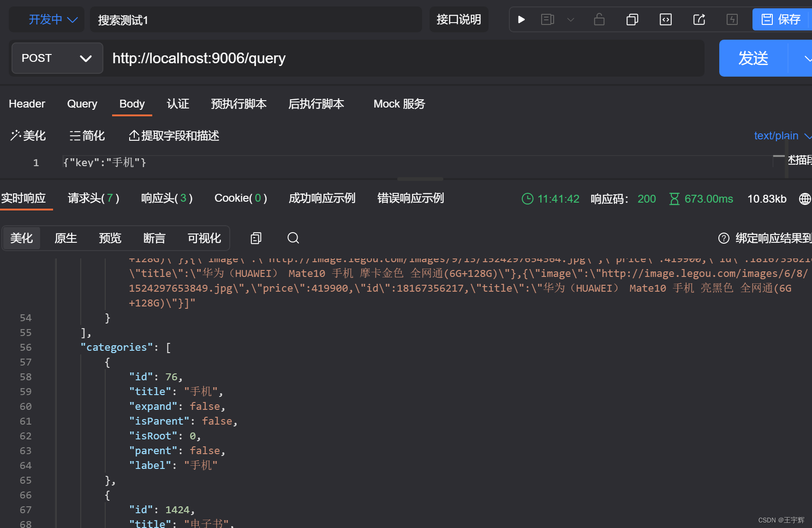Click the "id": 76 line in response
This screenshot has height=528, width=812.
156,377
